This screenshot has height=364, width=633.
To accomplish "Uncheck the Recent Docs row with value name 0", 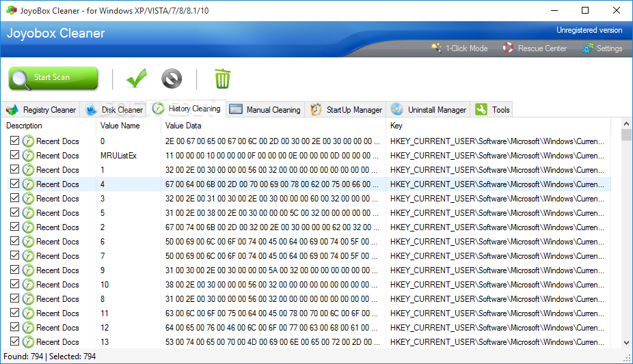I will [15, 141].
